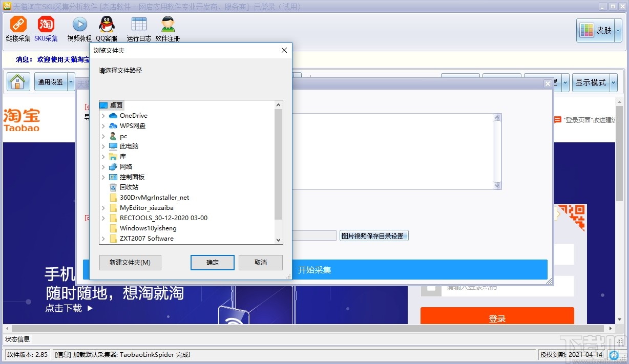Select the WPS网盘 cloud icon
The height and width of the screenshot is (364, 629).
pos(113,126)
